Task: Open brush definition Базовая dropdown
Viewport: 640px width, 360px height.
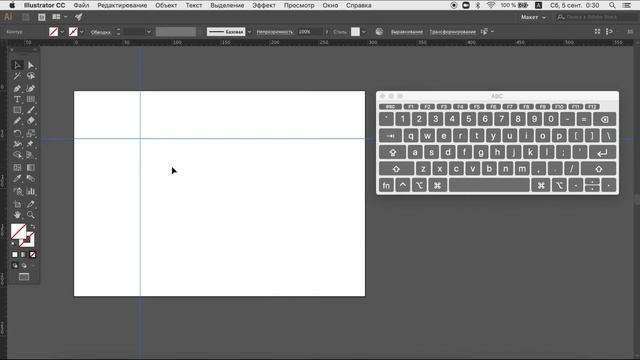Action: tap(249, 32)
